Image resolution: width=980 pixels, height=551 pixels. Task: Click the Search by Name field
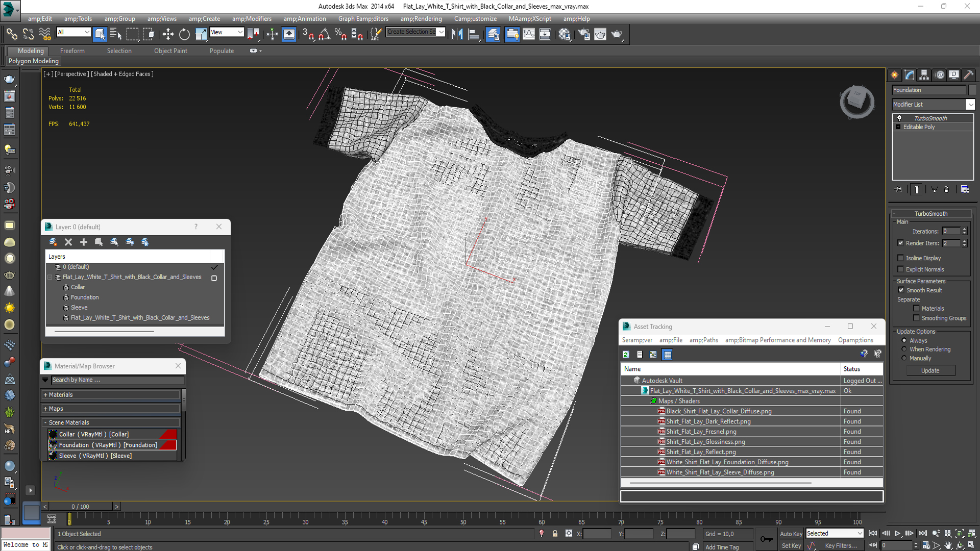[117, 380]
